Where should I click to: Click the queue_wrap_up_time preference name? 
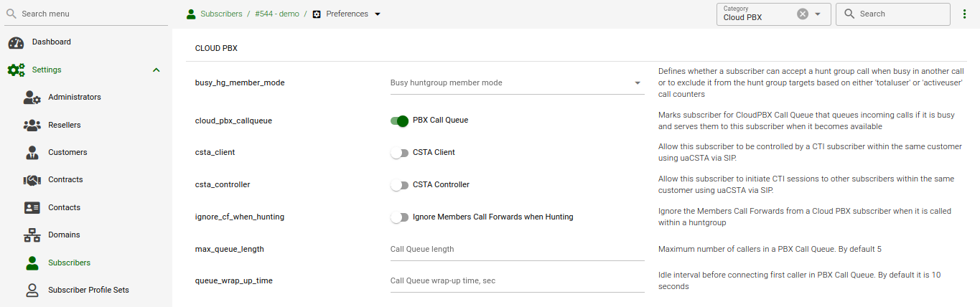click(x=234, y=281)
